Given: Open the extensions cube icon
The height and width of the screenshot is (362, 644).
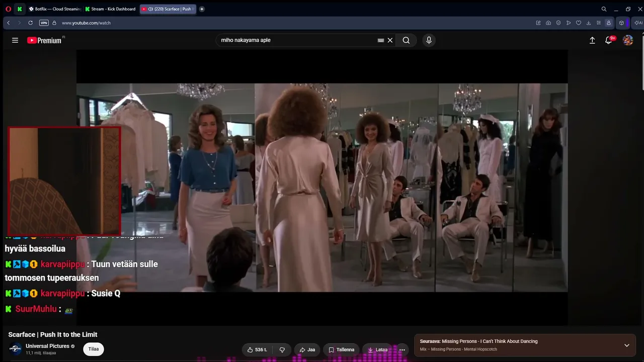Looking at the screenshot, I should (621, 23).
